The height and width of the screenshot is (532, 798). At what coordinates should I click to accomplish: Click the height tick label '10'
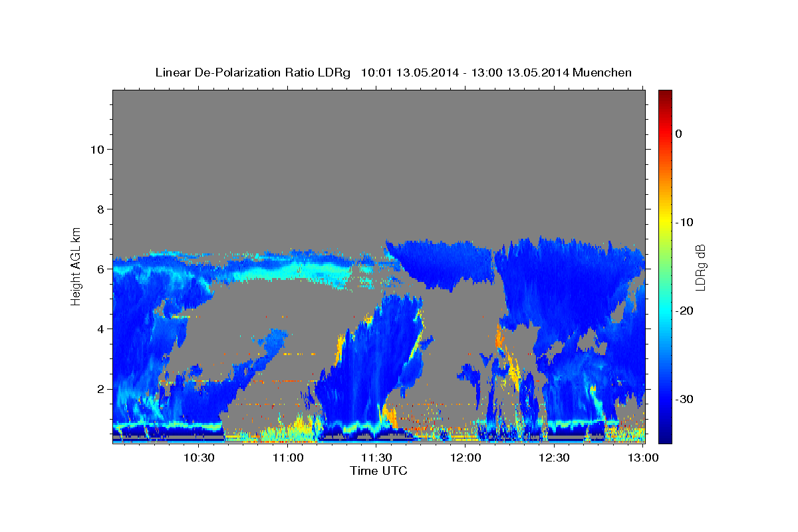click(x=97, y=149)
